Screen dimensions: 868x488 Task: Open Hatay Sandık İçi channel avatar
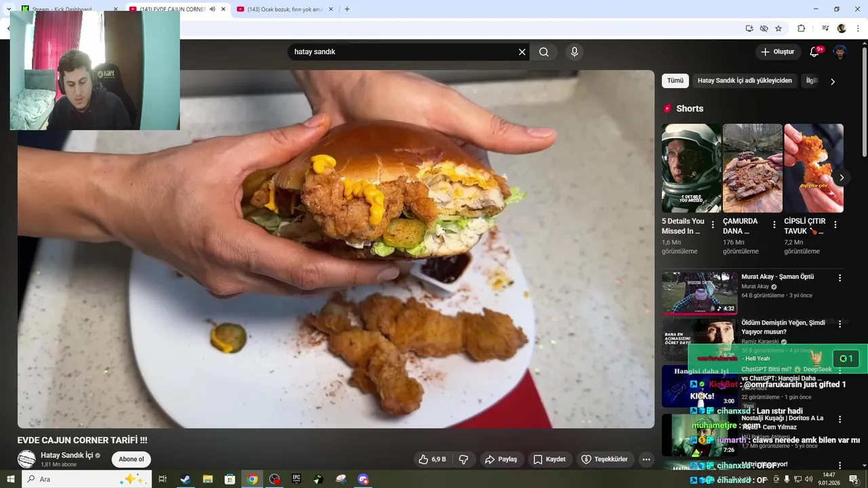point(26,460)
